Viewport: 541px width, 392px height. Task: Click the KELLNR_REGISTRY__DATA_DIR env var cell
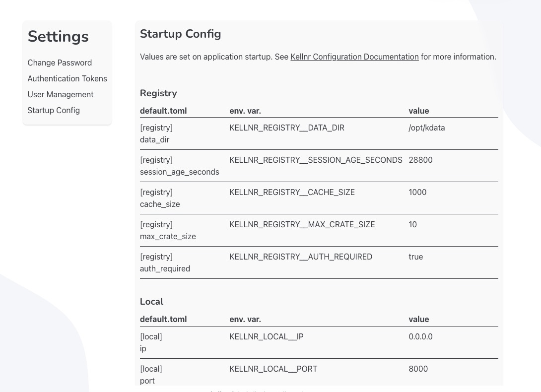coord(286,128)
